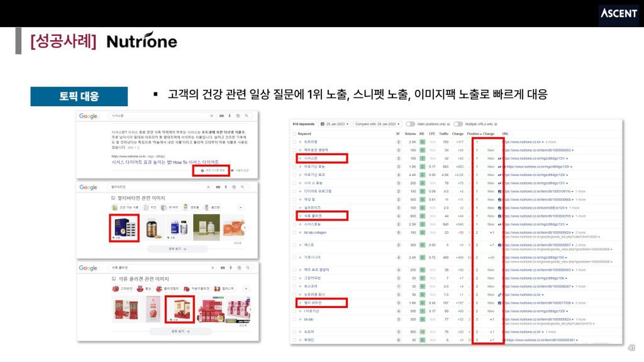
Task: Click the ASCENT logo in the header
Action: (x=619, y=13)
